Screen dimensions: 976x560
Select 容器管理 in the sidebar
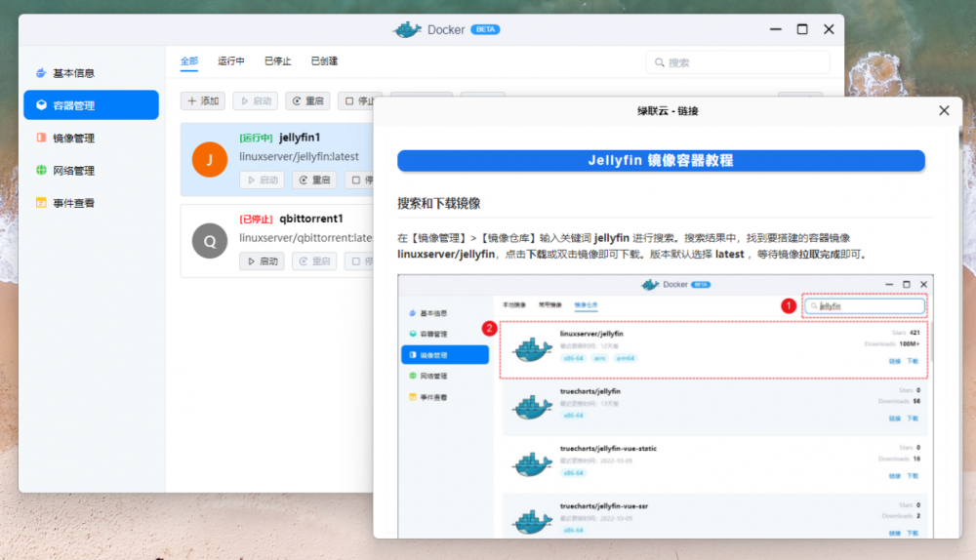[91, 105]
